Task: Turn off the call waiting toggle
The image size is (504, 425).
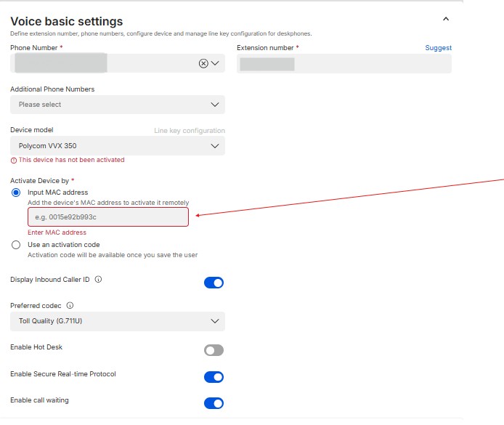Action: [214, 403]
